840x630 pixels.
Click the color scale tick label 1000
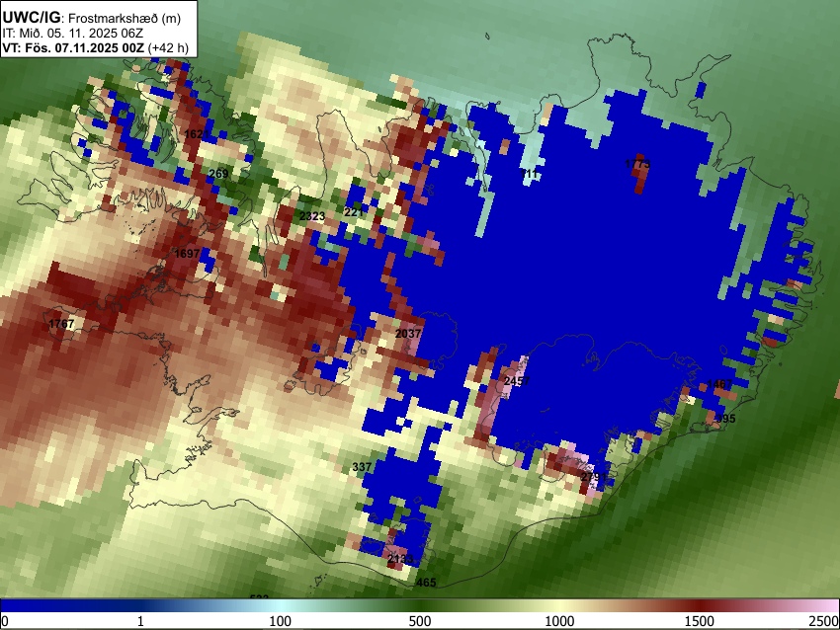(x=559, y=621)
